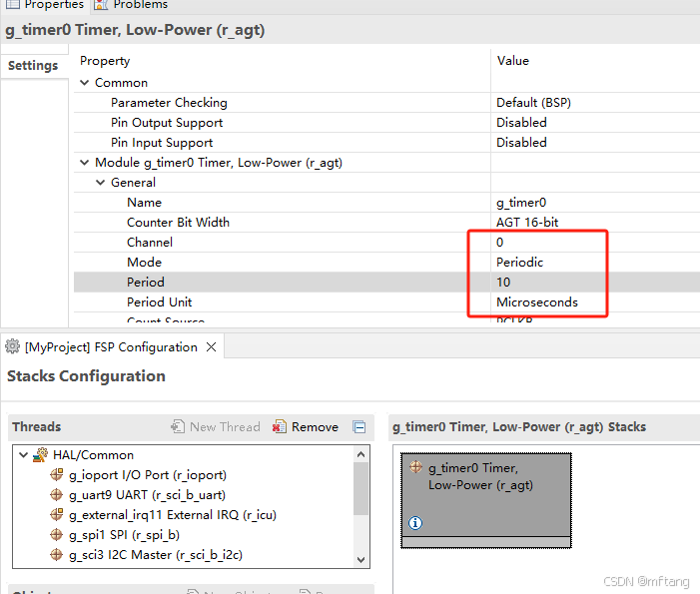Viewport: 700px width, 594px height.
Task: Change the Mode value Periodic
Action: (519, 262)
